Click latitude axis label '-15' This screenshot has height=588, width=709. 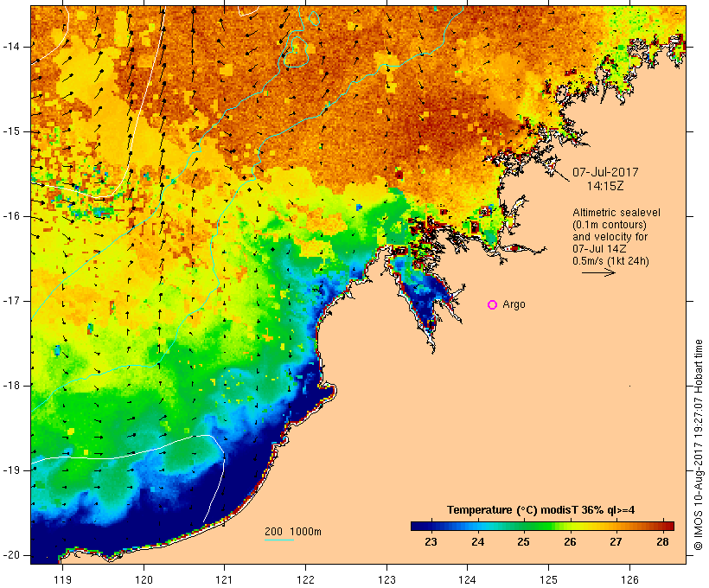pyautogui.click(x=11, y=131)
